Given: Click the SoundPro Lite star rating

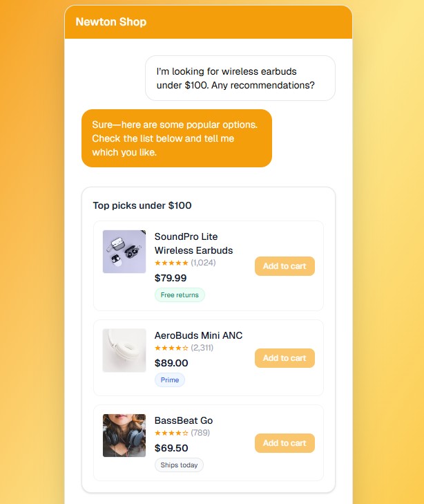Looking at the screenshot, I should (171, 263).
